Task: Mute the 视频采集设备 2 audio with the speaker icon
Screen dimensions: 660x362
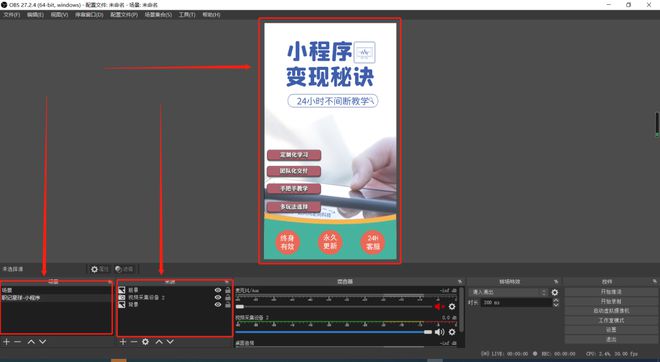Action: 439,332
